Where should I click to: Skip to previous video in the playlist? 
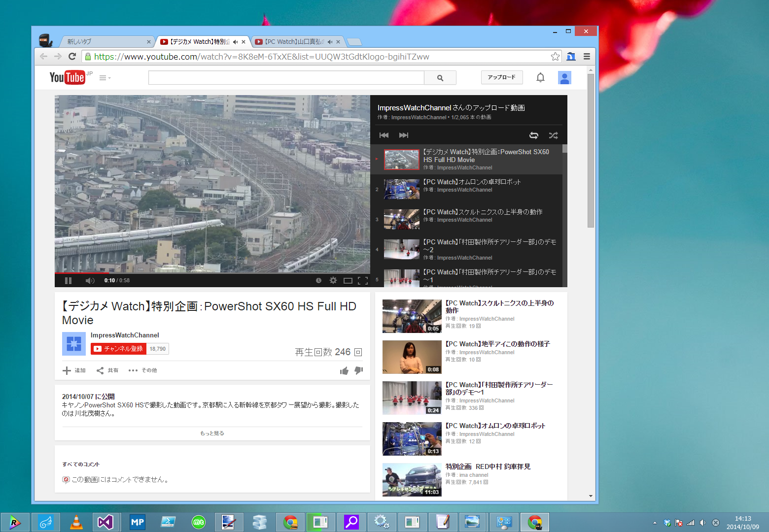tap(384, 135)
